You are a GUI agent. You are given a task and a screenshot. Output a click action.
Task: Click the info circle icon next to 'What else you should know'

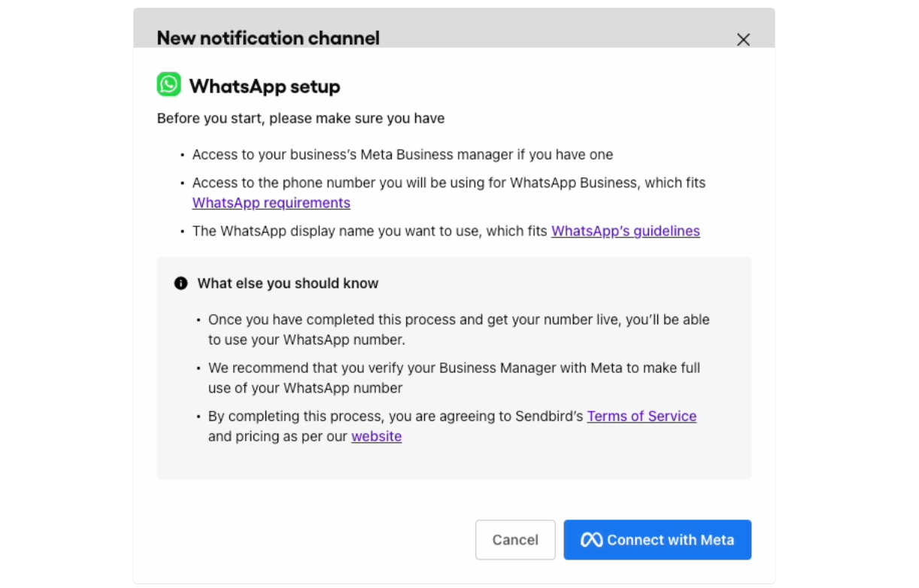[x=180, y=283]
